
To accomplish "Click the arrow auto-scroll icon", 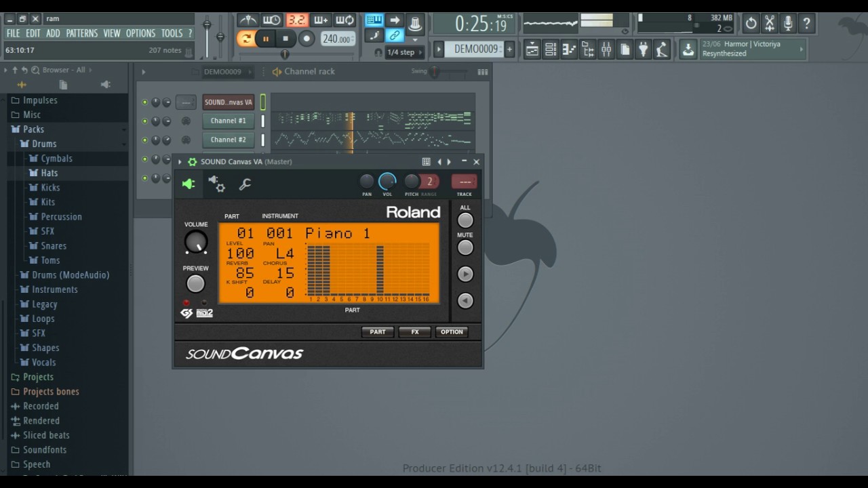I will point(395,20).
